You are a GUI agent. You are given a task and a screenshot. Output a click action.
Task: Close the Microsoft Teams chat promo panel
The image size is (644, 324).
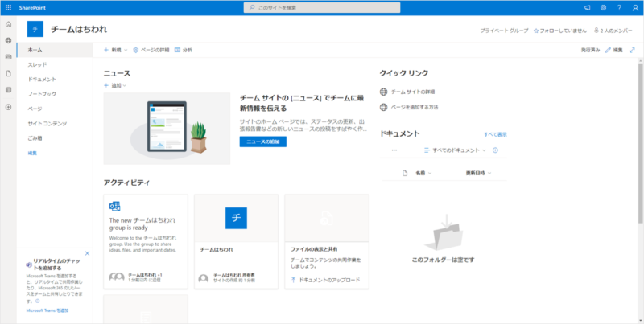click(87, 254)
